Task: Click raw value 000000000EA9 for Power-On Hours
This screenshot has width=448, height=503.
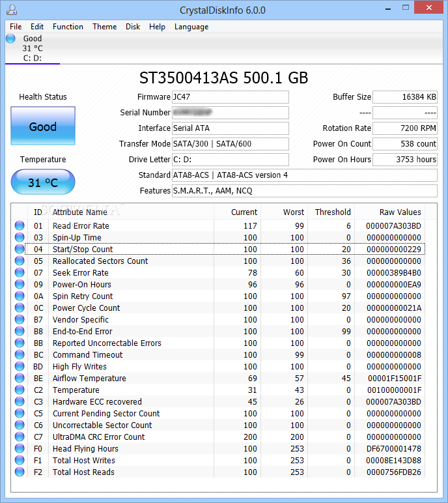Action: coord(394,285)
